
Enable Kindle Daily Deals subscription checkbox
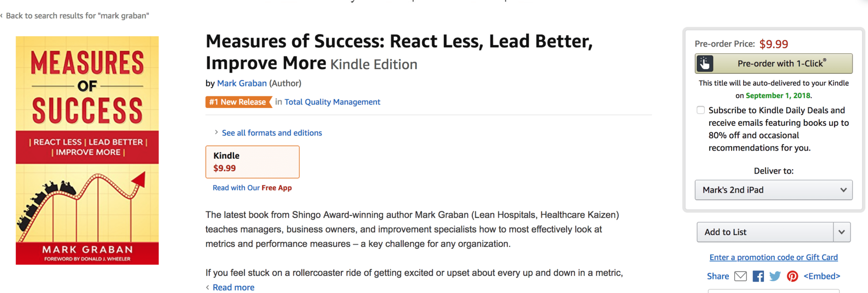[701, 110]
